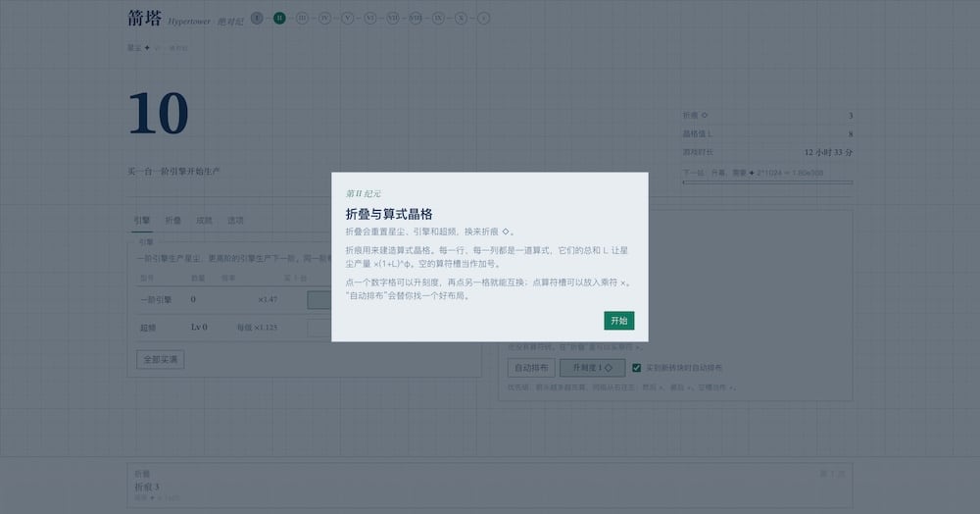Select era VIII circle in epoch track

pyautogui.click(x=416, y=18)
